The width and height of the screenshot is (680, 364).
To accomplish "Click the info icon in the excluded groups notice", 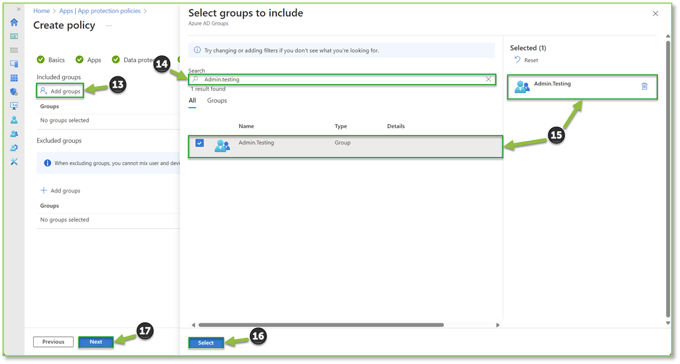I will point(47,163).
